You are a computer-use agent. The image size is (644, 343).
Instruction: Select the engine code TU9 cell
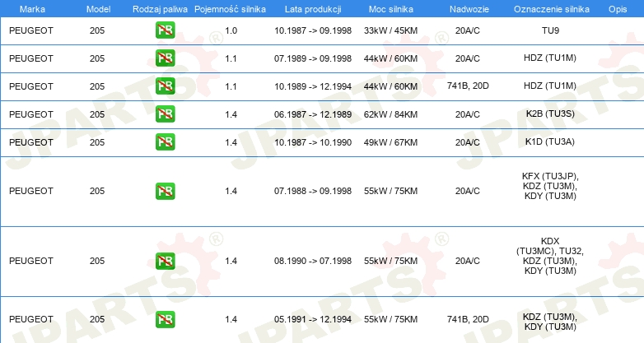(550, 30)
